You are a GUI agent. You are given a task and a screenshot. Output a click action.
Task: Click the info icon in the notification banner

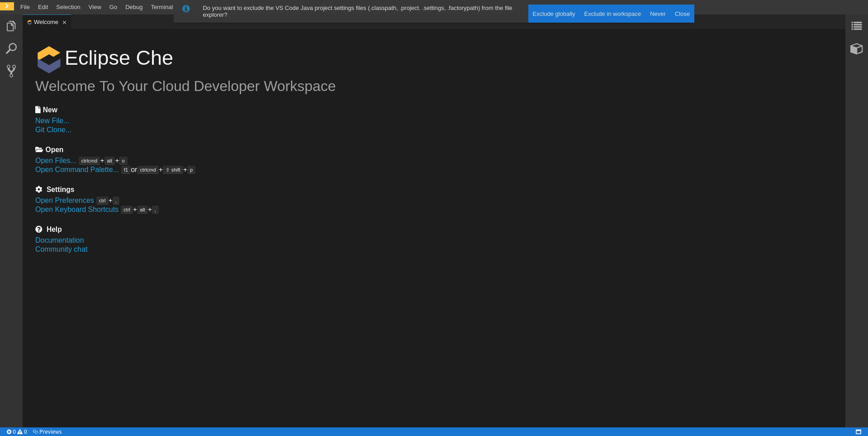(x=186, y=8)
